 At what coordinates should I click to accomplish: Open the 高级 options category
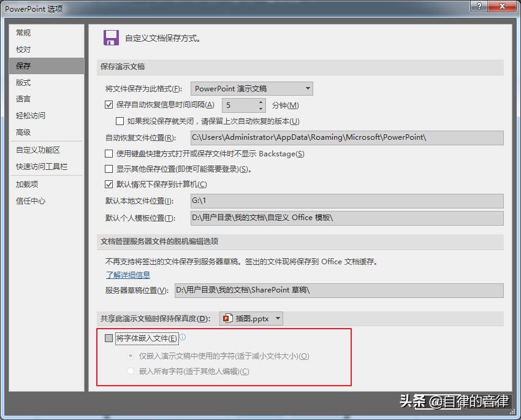47,132
